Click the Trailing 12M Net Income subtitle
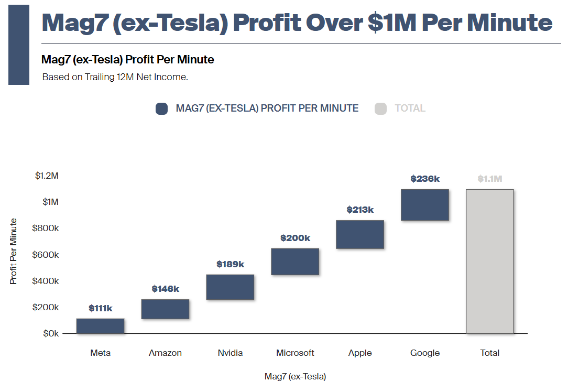 (115, 77)
